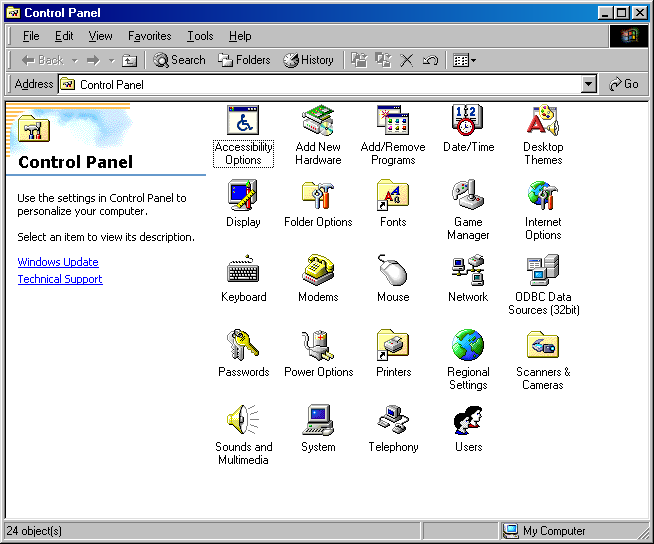
Task: Click the History toolbar button
Action: [308, 60]
